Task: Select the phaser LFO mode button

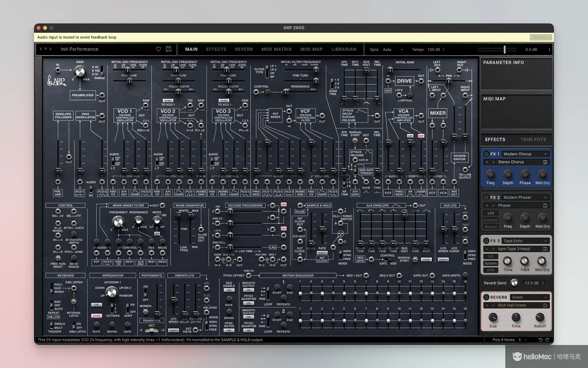Action: (491, 213)
